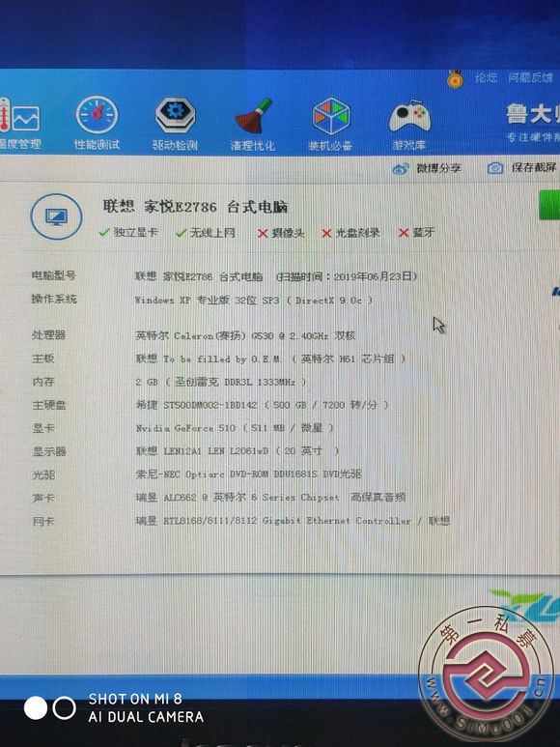Click the medal icon beside 论坛
Viewport: 560px width, 747px height.
click(x=456, y=78)
